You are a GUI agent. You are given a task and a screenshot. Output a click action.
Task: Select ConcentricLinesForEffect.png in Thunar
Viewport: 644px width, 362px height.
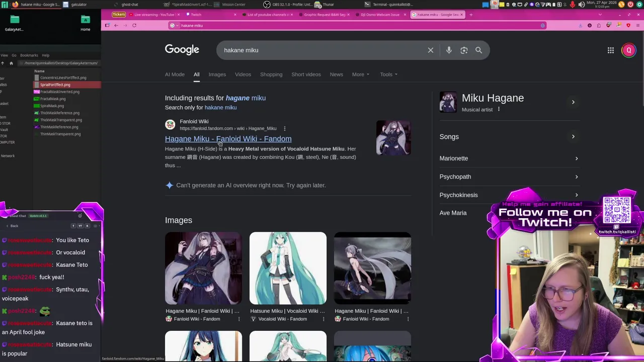pos(63,78)
